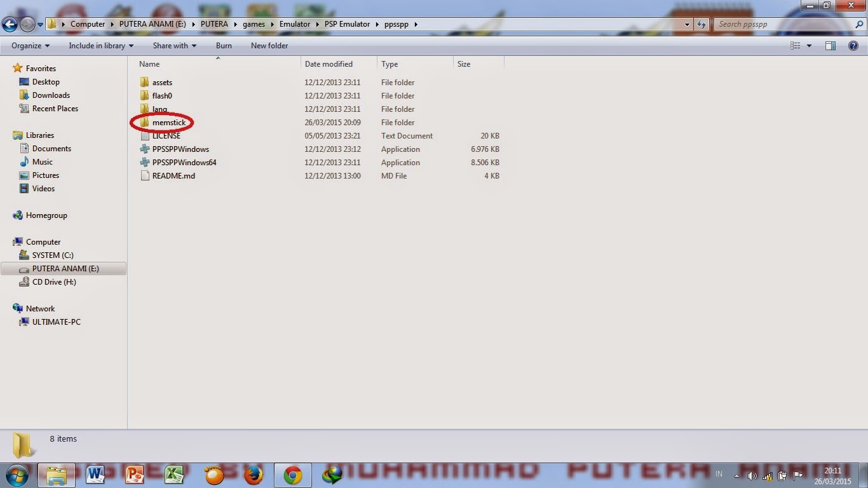The height and width of the screenshot is (488, 868).
Task: Click the refresh button beside address bar
Action: pyautogui.click(x=702, y=24)
